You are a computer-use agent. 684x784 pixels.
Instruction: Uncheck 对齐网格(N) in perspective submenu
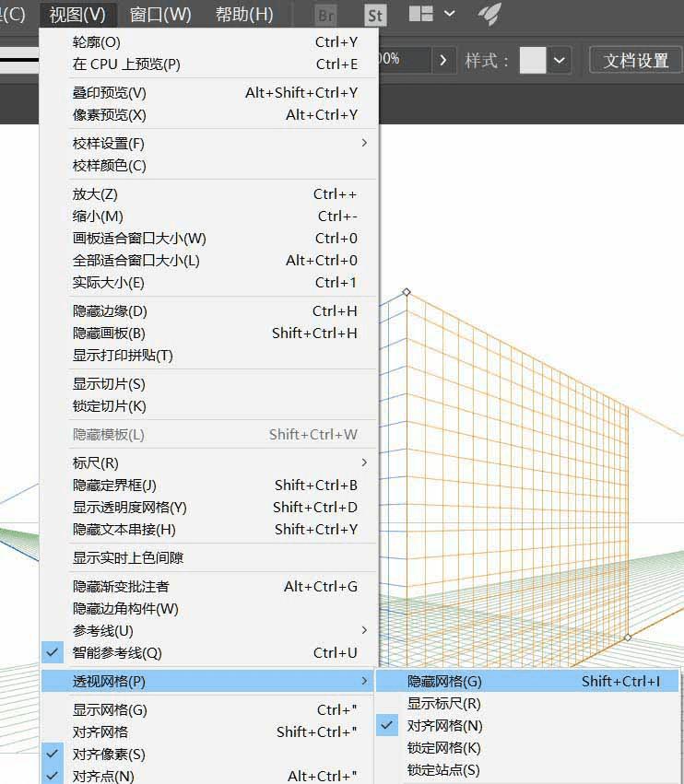[x=527, y=726]
